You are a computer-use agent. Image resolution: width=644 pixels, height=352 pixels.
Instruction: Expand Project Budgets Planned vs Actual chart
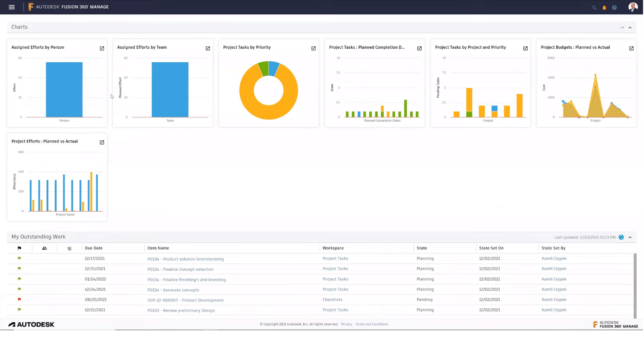(x=631, y=48)
